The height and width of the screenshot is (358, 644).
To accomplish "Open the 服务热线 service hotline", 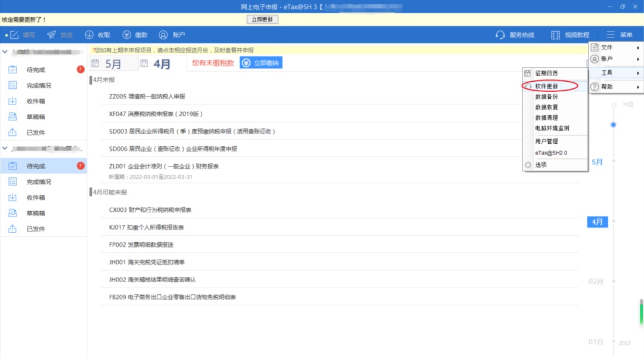I will 515,35.
